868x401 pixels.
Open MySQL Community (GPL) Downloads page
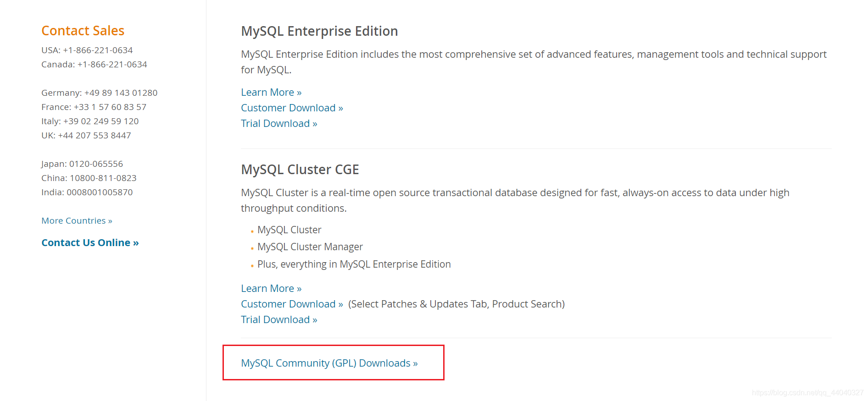click(329, 363)
